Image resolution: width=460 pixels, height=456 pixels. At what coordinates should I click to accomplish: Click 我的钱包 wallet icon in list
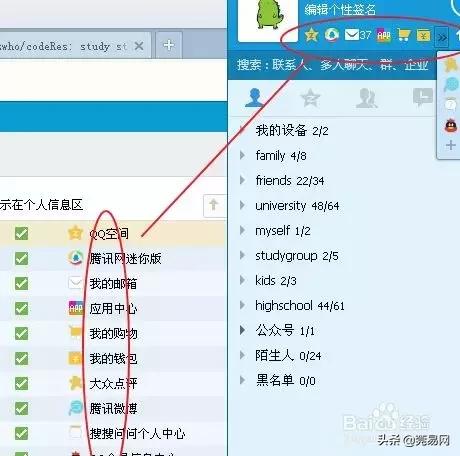[75, 358]
